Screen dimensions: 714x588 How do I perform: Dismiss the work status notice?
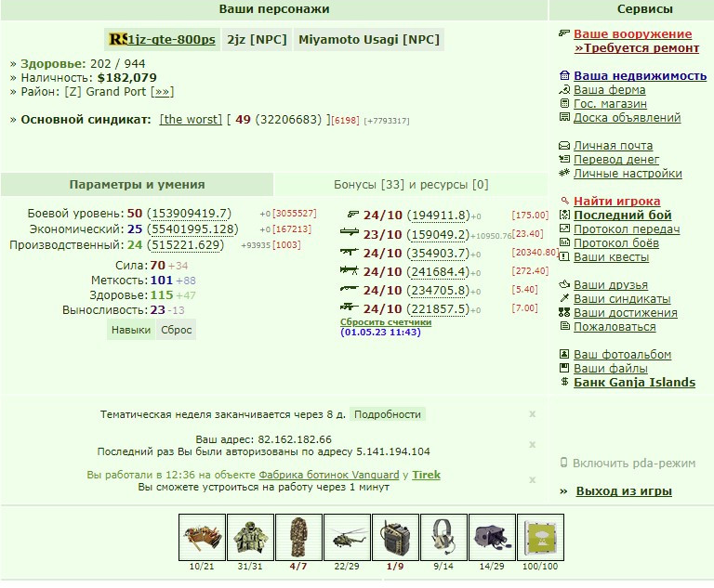(533, 479)
